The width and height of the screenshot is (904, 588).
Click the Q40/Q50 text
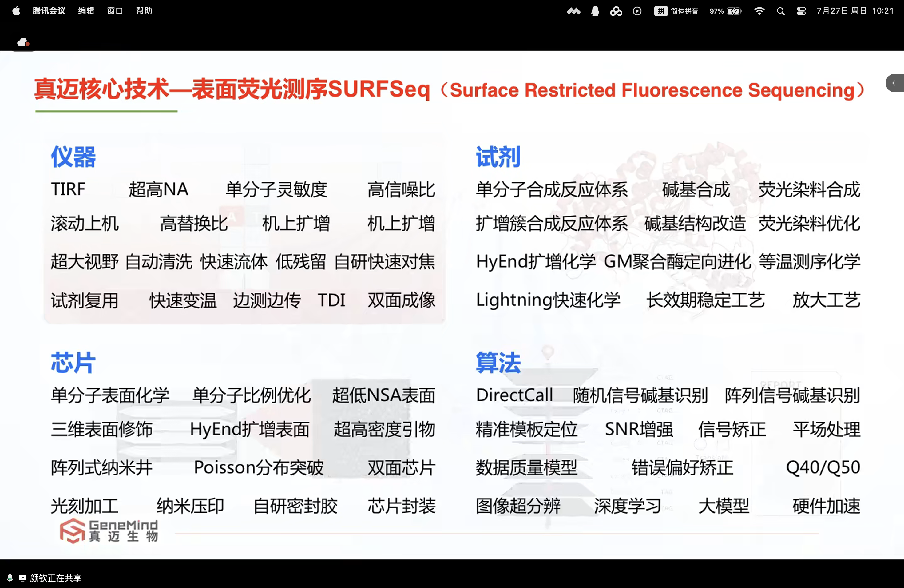click(x=823, y=467)
